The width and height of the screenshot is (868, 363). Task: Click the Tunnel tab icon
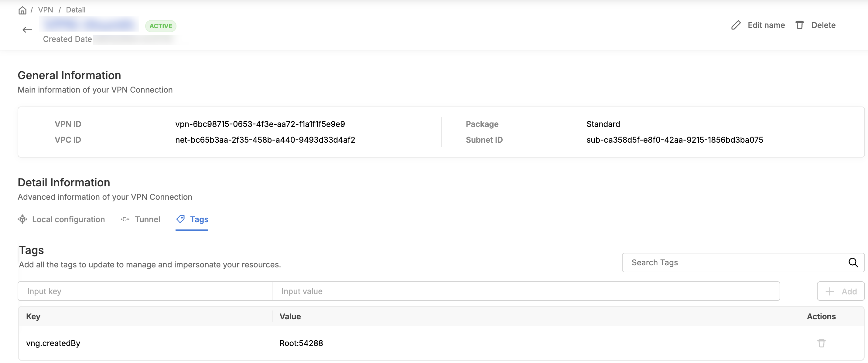coord(125,219)
